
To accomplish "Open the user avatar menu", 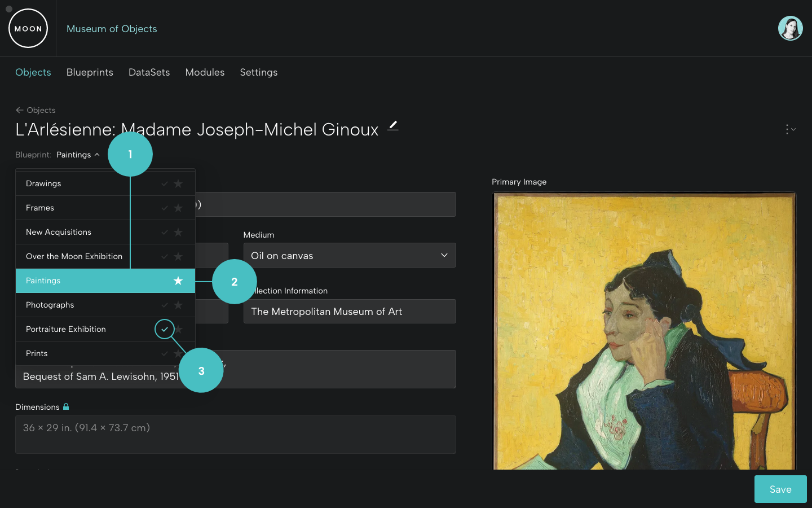I will point(790,28).
